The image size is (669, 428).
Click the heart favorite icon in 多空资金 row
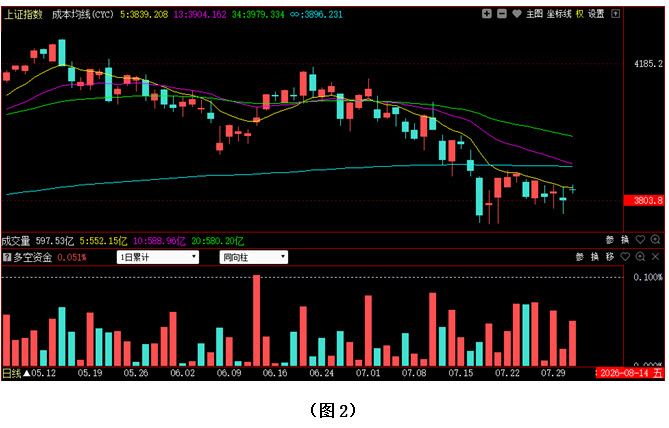pos(625,257)
